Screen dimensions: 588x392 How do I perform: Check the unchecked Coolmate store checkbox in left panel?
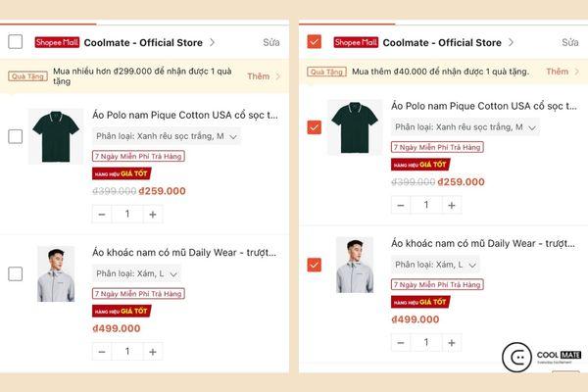(15, 42)
